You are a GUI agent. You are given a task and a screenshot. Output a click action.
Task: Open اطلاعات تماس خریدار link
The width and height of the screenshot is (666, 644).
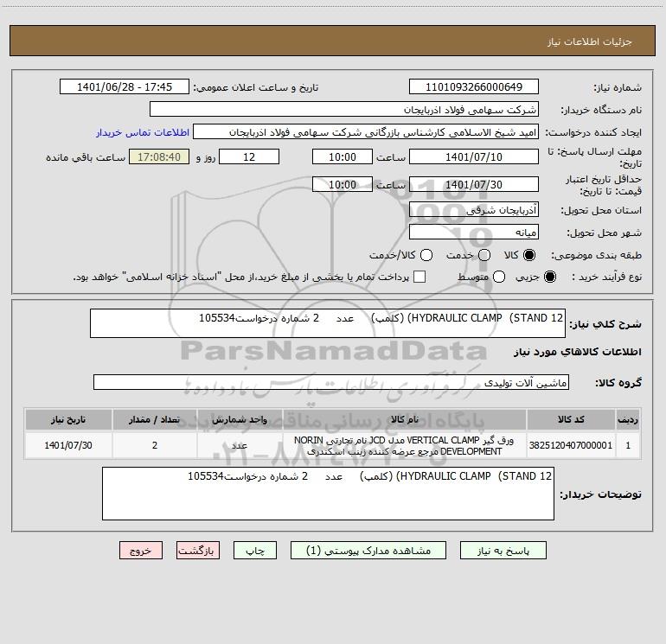(x=143, y=132)
